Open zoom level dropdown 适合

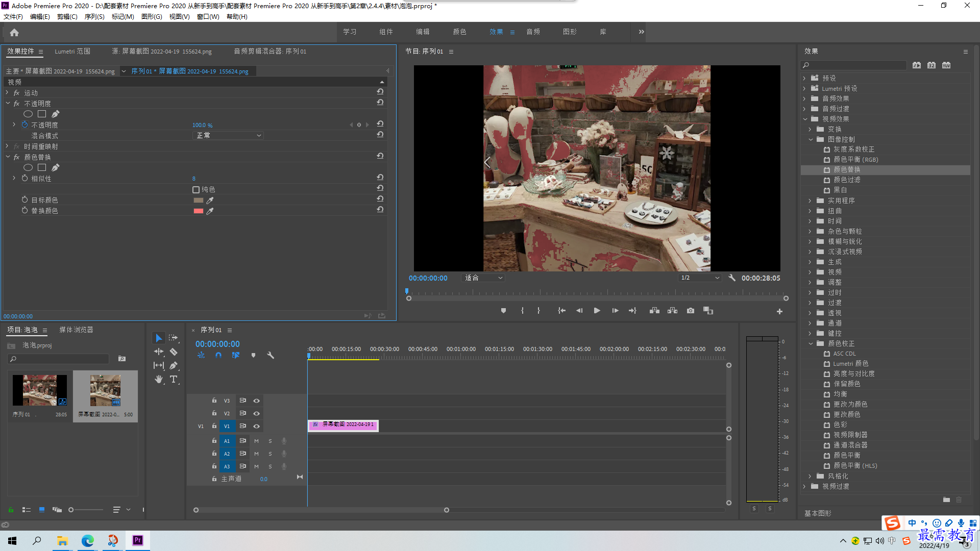click(483, 278)
